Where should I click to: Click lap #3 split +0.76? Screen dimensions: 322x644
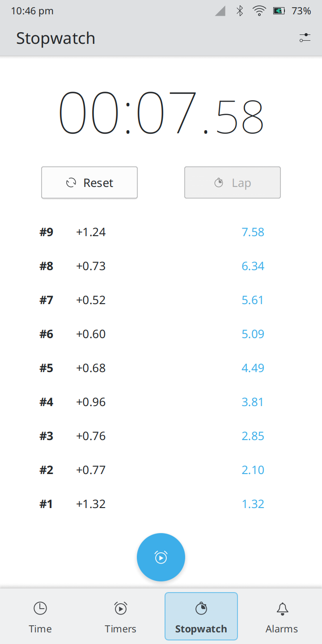[x=91, y=436]
